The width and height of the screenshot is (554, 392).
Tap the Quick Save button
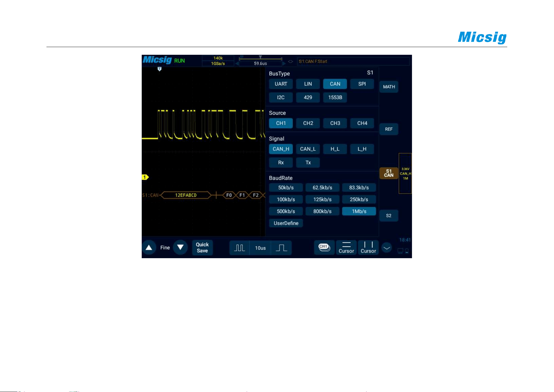[x=202, y=248]
